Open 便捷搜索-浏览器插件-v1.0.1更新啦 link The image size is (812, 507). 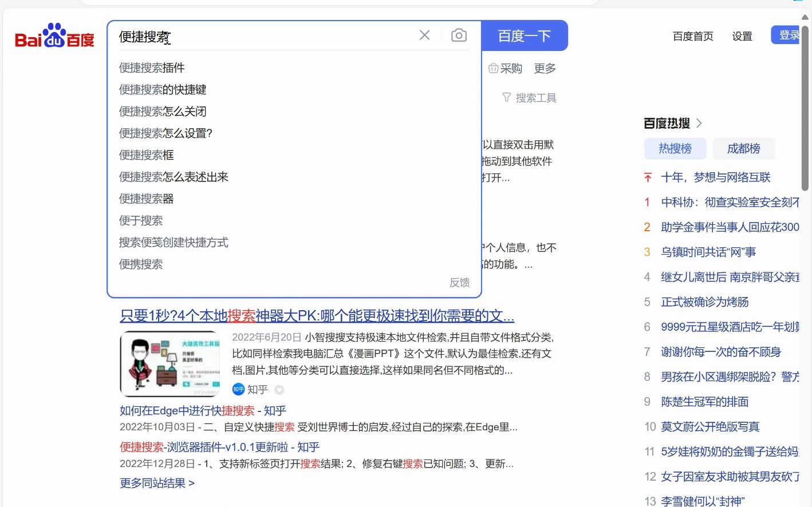[219, 447]
